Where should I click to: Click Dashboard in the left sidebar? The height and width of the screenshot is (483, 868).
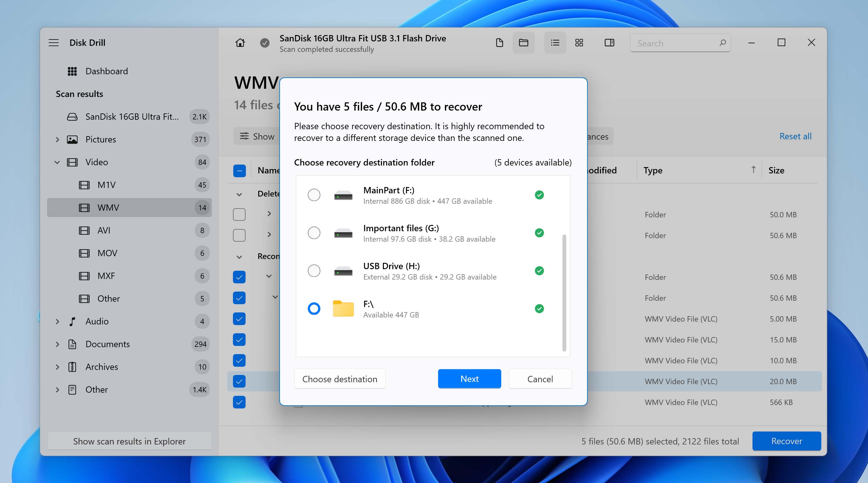(106, 70)
